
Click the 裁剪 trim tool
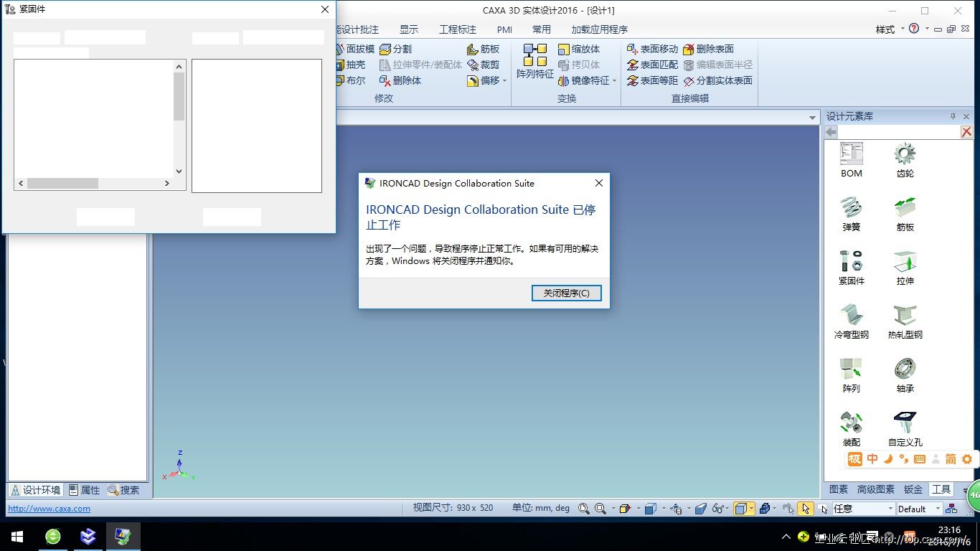pyautogui.click(x=483, y=65)
